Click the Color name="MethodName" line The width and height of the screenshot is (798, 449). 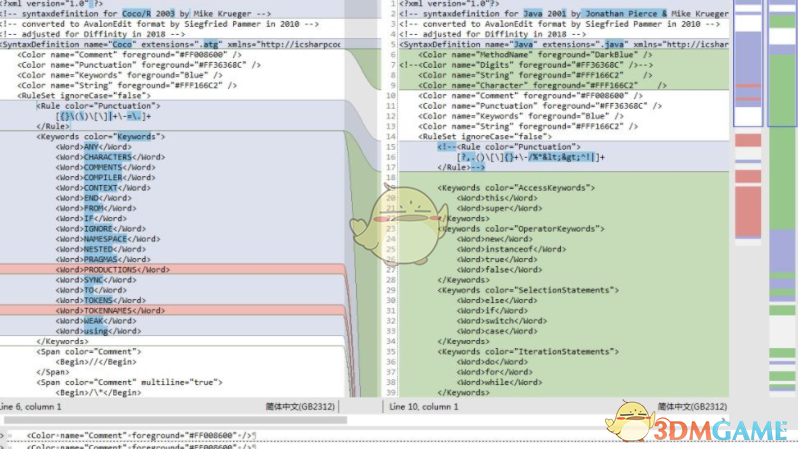(535, 54)
